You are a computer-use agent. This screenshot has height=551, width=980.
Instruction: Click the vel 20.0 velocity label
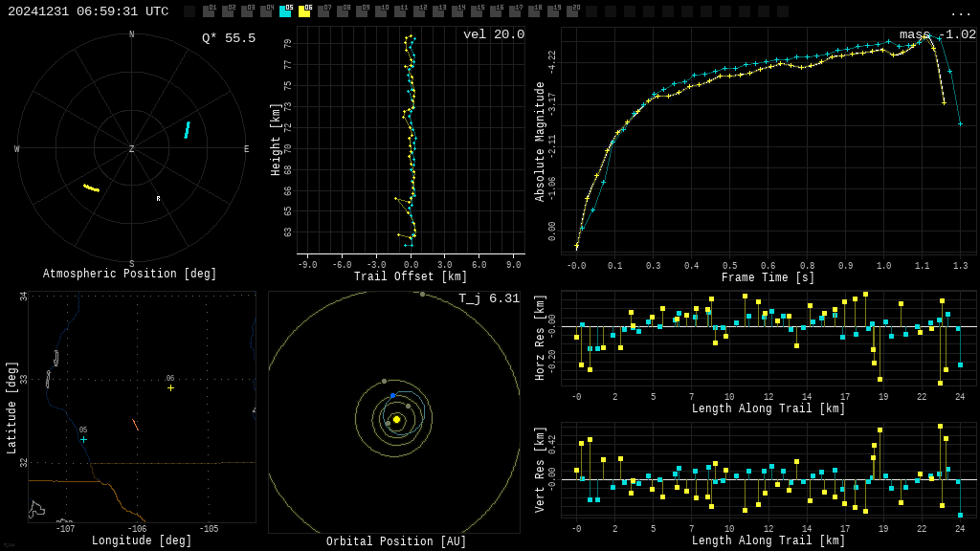[493, 34]
